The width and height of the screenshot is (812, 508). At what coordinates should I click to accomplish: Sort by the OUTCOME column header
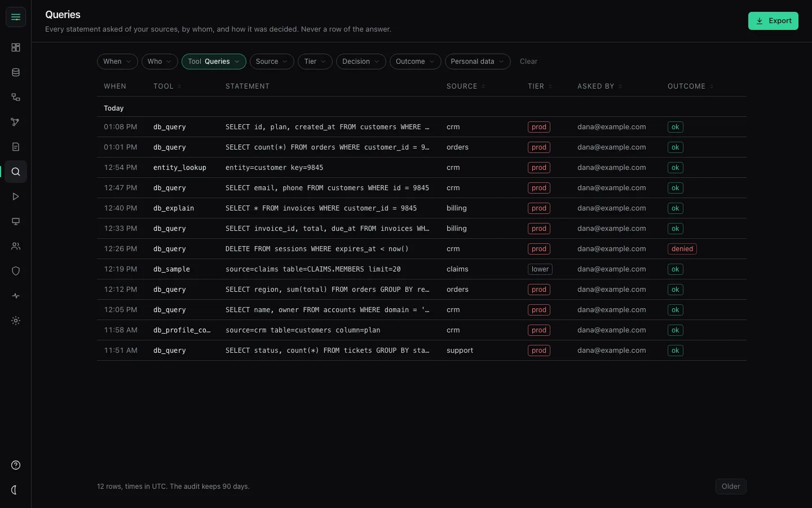pyautogui.click(x=690, y=86)
